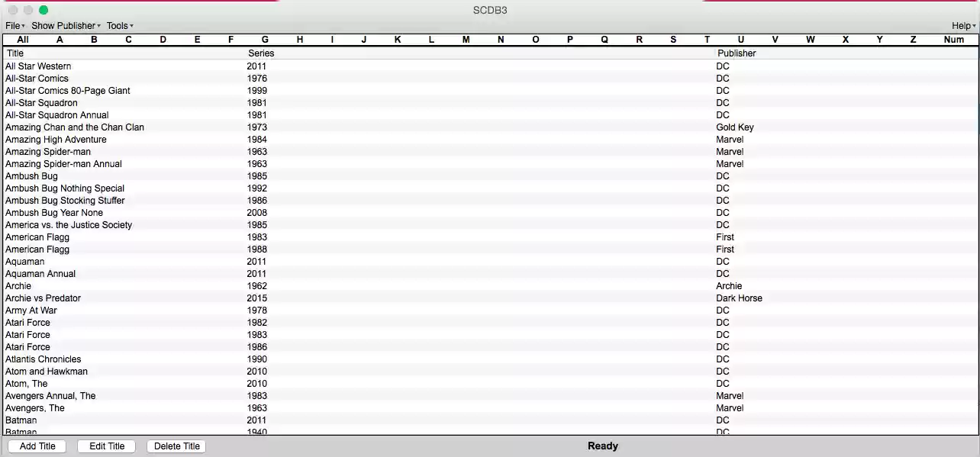Select the Amazing High Adventure row
This screenshot has height=457, width=980.
coord(490,140)
